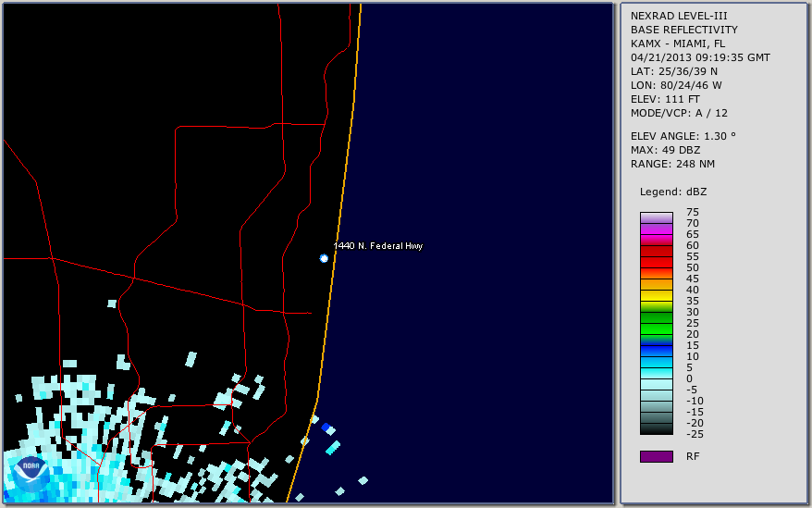Click the 'RF' legend label
This screenshot has height=508, width=812.
click(693, 456)
